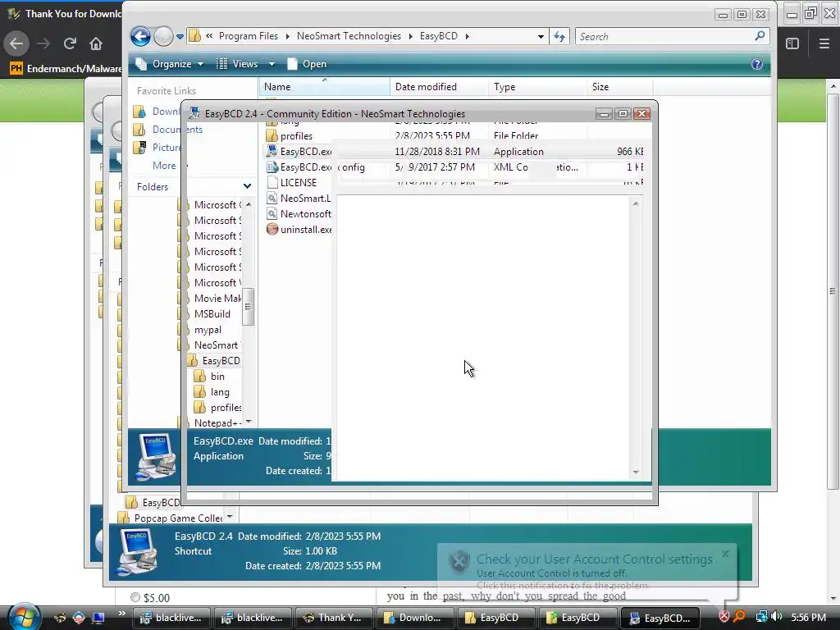This screenshot has width=840, height=630.
Task: Expand the arrow after EasyBCD in the breadcrumb
Action: click(x=467, y=36)
